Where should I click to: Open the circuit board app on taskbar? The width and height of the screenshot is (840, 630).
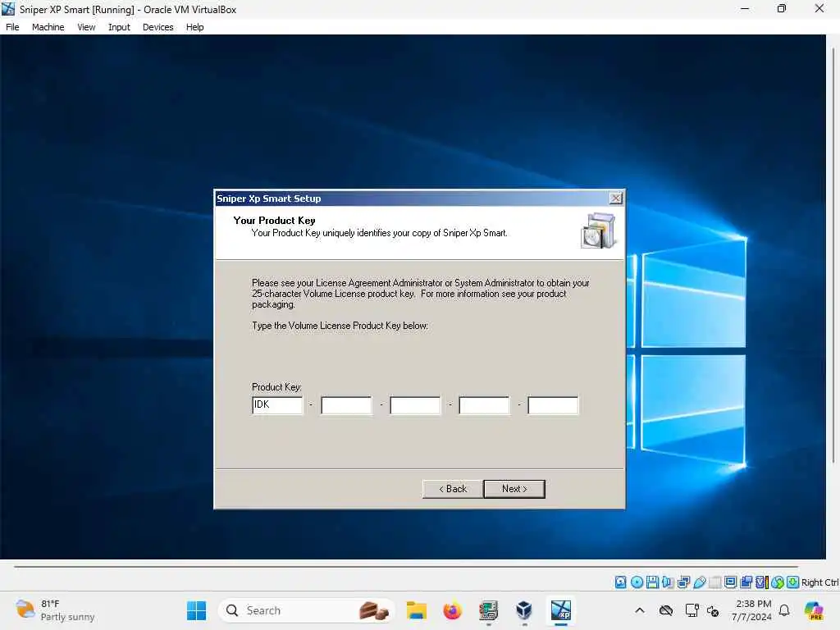(489, 610)
